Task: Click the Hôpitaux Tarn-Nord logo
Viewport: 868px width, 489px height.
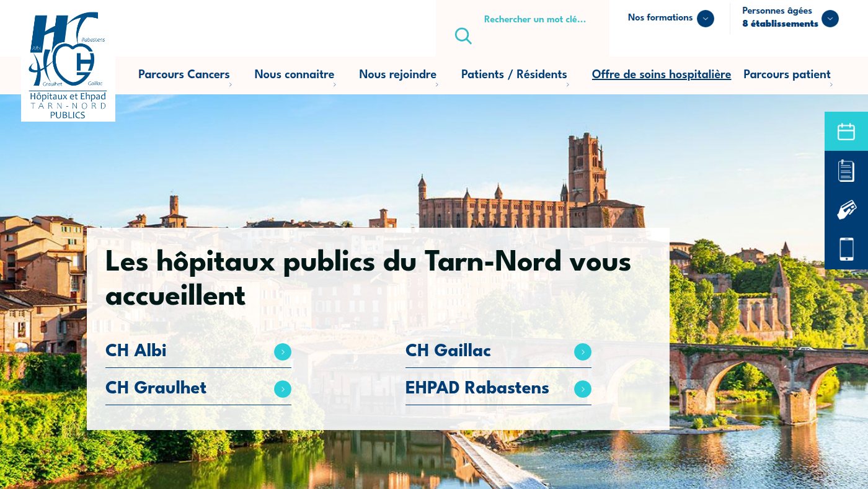Action: pyautogui.click(x=68, y=65)
